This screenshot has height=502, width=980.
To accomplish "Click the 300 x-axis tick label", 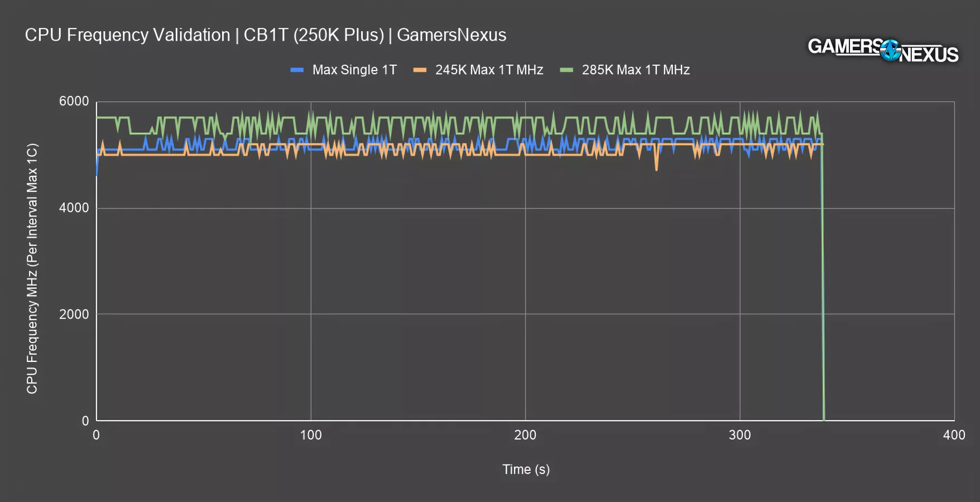I will 739,435.
